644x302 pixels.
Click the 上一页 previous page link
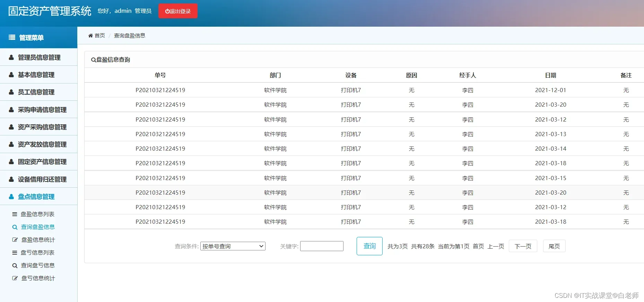pos(496,246)
